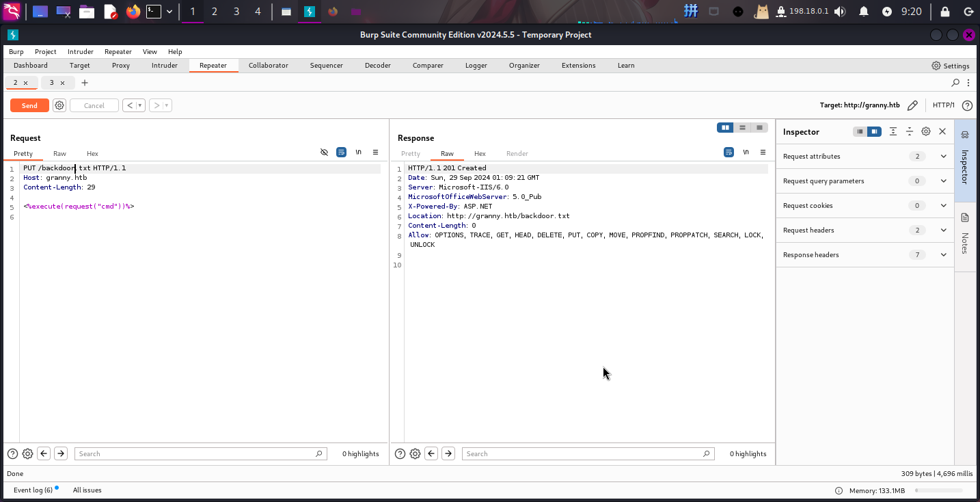Open notifications bell in system tray
Screen dimensions: 980x502
click(864, 12)
